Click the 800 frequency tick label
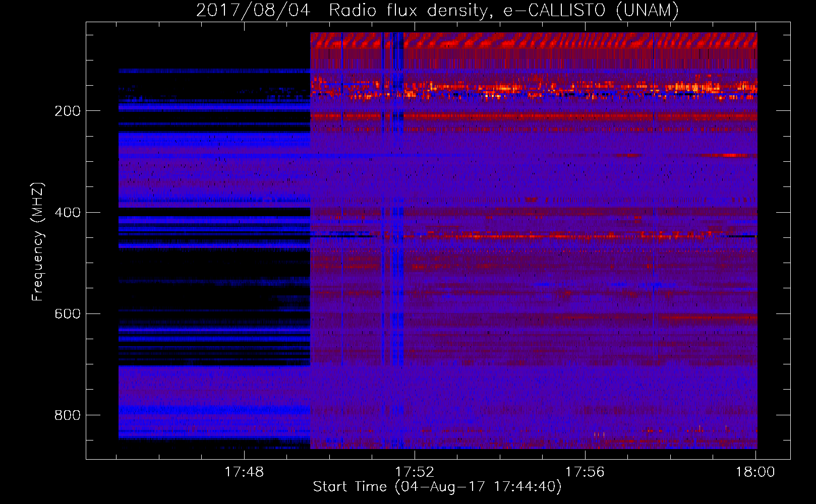Screen dimensions: 816x504 coord(68,415)
